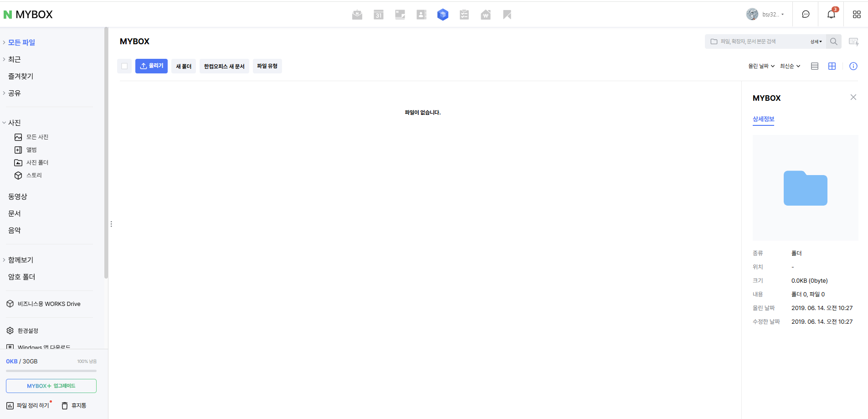
Task: Open the 올린 날짜 sort dropdown
Action: (x=761, y=66)
